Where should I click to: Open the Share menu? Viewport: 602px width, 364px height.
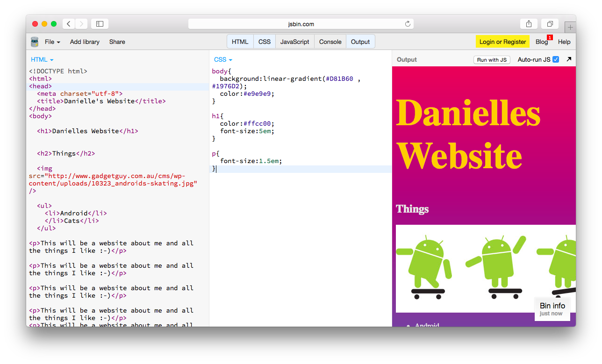[x=117, y=42]
